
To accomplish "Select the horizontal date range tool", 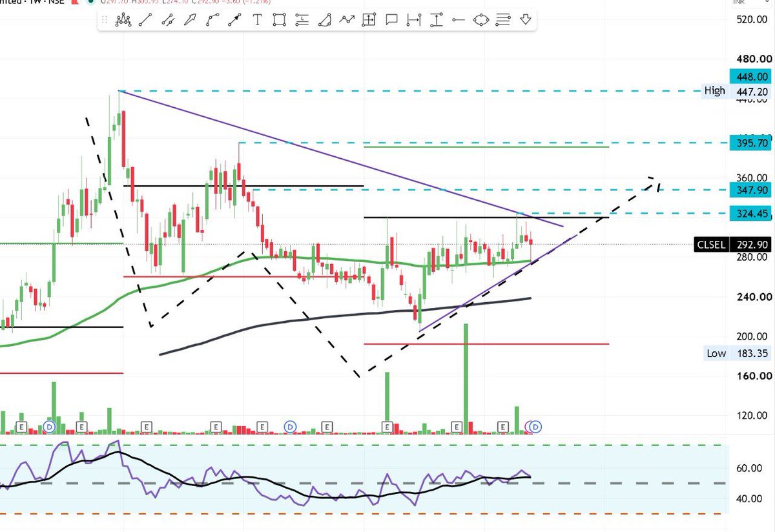I will (x=413, y=20).
